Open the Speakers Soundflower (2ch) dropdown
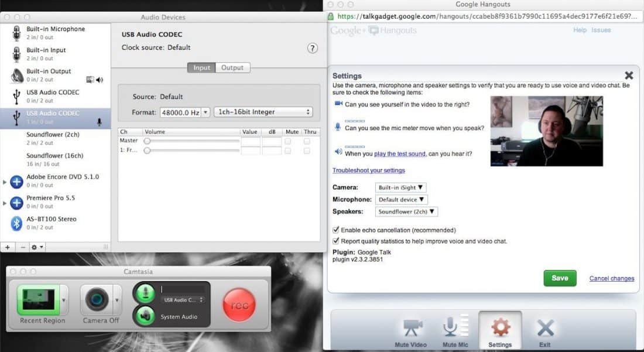The image size is (644, 352). 407,212
